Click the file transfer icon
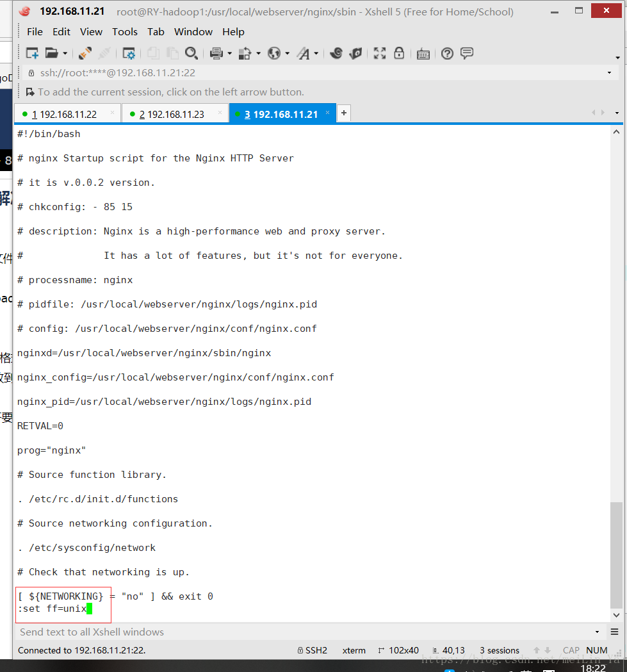The width and height of the screenshot is (627, 672). (245, 54)
